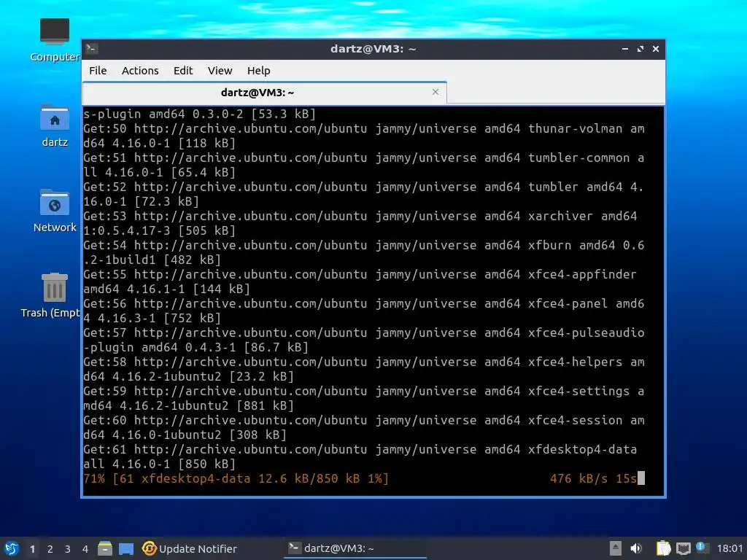Open the View menu in terminal

point(220,71)
